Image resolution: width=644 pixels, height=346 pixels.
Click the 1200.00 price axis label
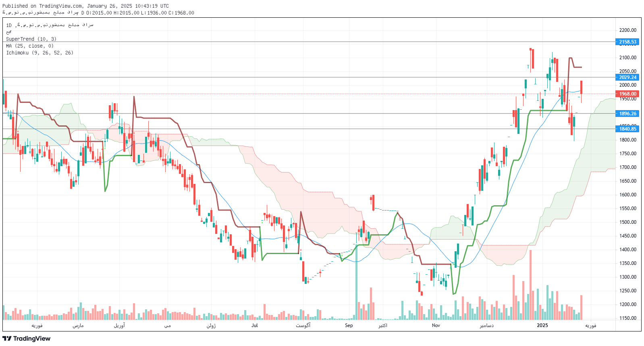coord(628,304)
